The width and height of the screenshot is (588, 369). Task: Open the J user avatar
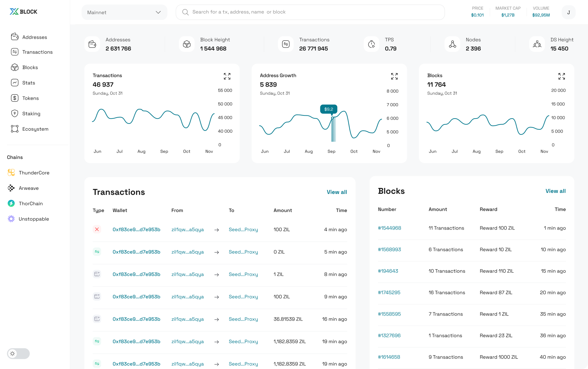pyautogui.click(x=569, y=12)
